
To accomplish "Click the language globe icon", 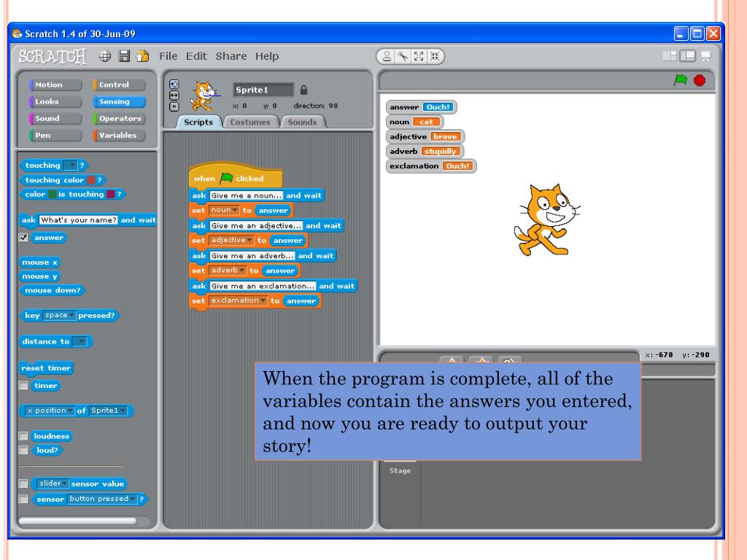I will (x=105, y=56).
